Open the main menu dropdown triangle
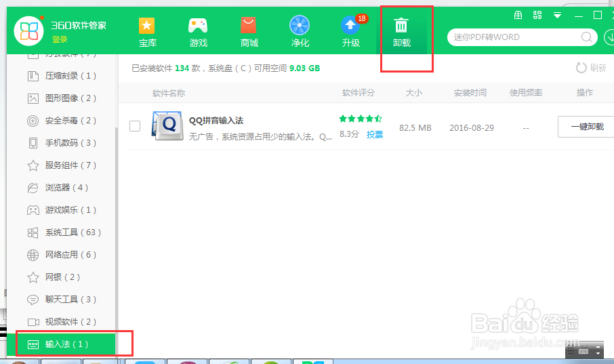This screenshot has height=364, width=614. [557, 16]
